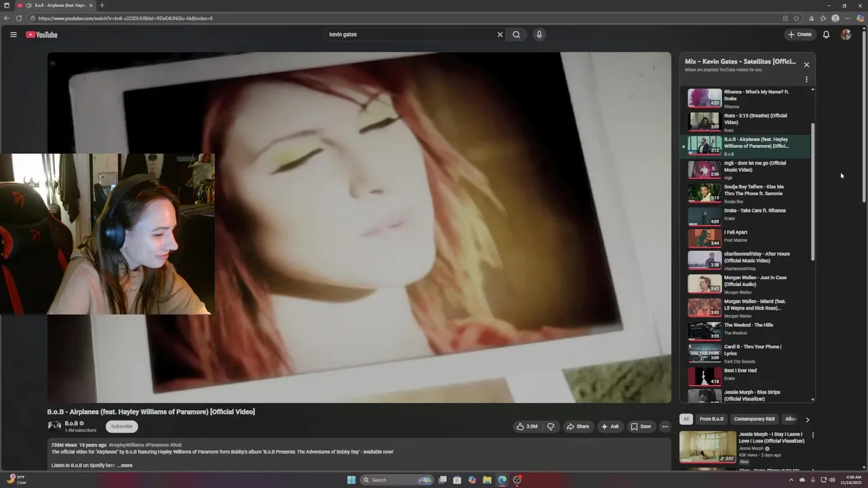
Task: Play Drake Best I Ever Had
Action: pyautogui.click(x=745, y=375)
